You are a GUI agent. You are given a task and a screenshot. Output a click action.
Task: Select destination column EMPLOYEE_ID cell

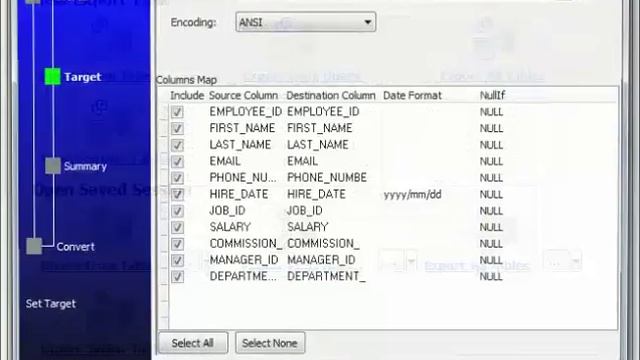coord(323,111)
